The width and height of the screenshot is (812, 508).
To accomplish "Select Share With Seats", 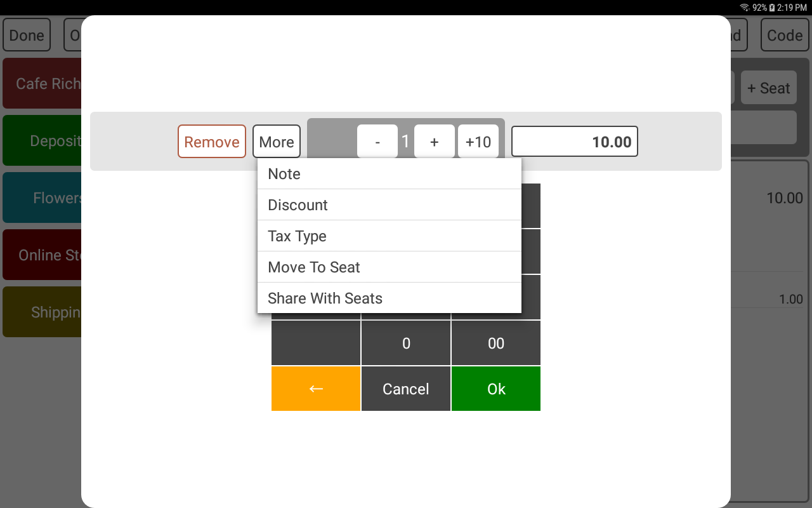I will [390, 298].
